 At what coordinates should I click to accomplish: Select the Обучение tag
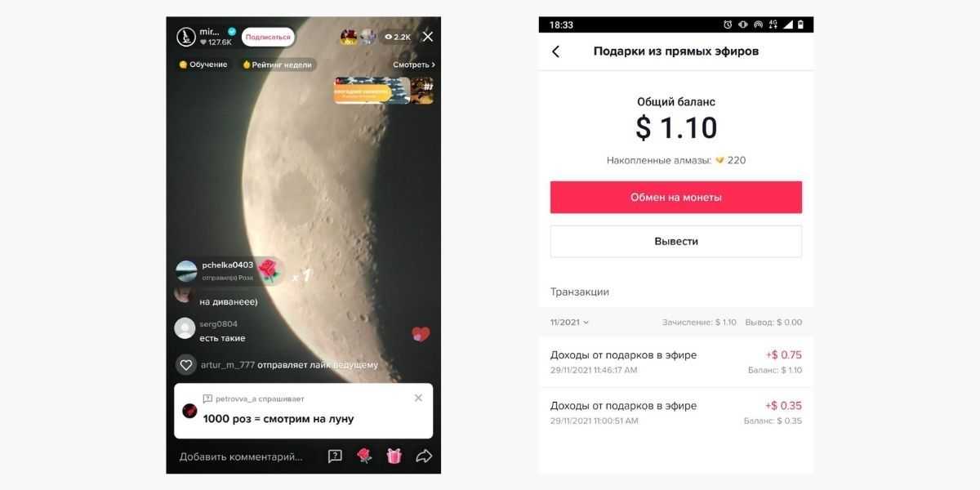(203, 65)
